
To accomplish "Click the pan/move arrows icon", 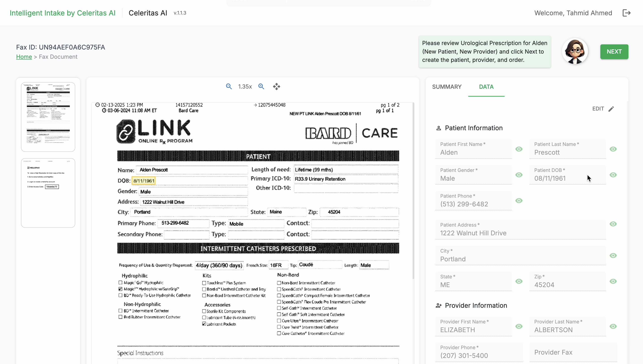I will click(x=276, y=87).
